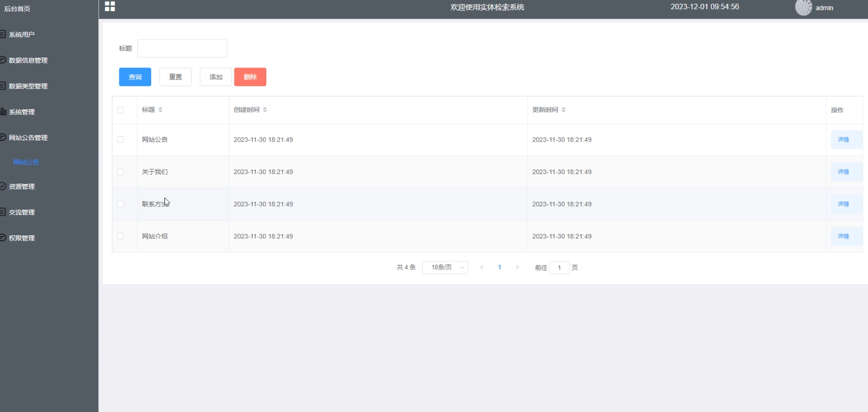Viewport: 868px width, 412px height.
Task: Click the 数据类型管理 sidebar icon
Action: pyautogui.click(x=3, y=86)
